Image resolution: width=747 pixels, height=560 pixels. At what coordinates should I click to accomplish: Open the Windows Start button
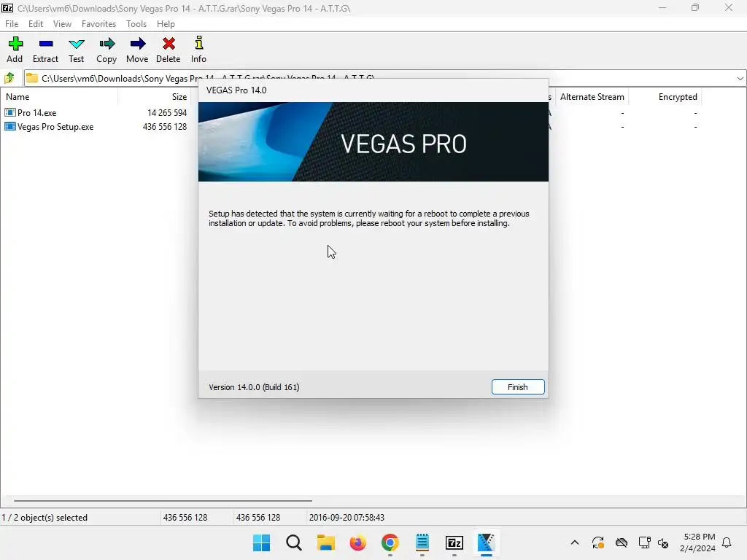(x=262, y=542)
